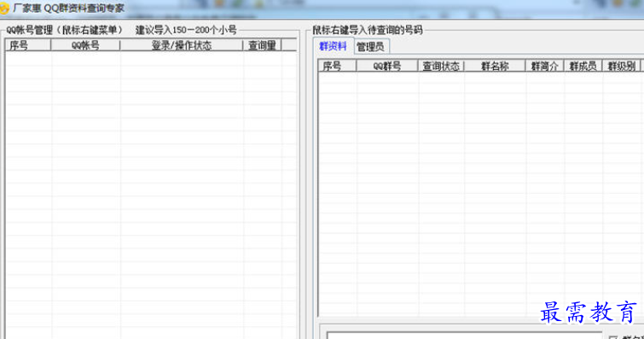
Task: Sort groups by QQ群号 column header
Action: [x=387, y=66]
